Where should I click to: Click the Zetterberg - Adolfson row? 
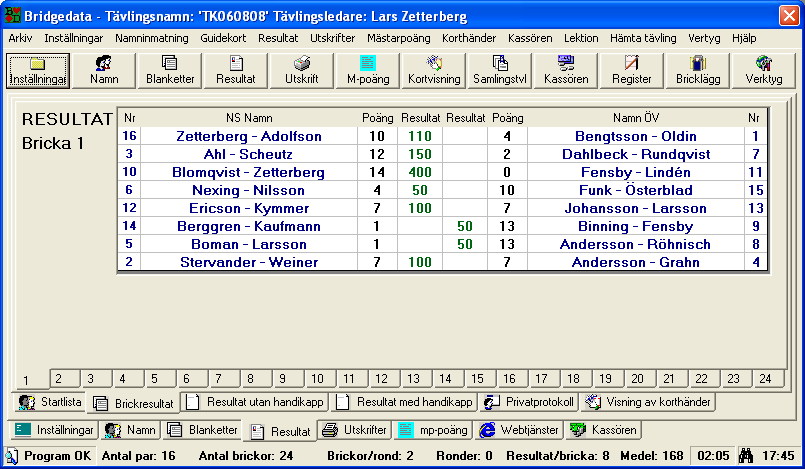tap(249, 135)
